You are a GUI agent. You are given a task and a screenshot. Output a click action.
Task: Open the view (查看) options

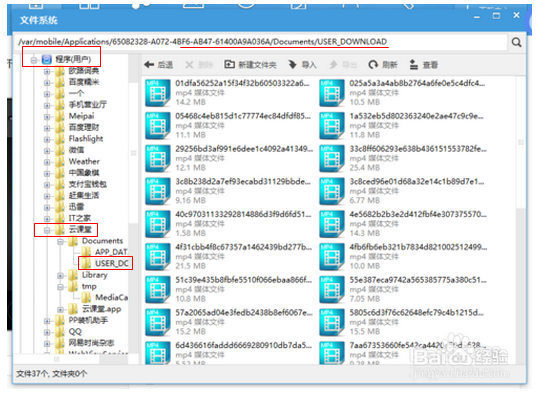tap(424, 65)
